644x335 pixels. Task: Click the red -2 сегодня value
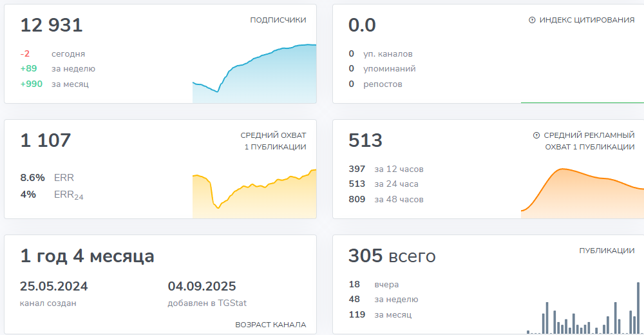pos(25,54)
